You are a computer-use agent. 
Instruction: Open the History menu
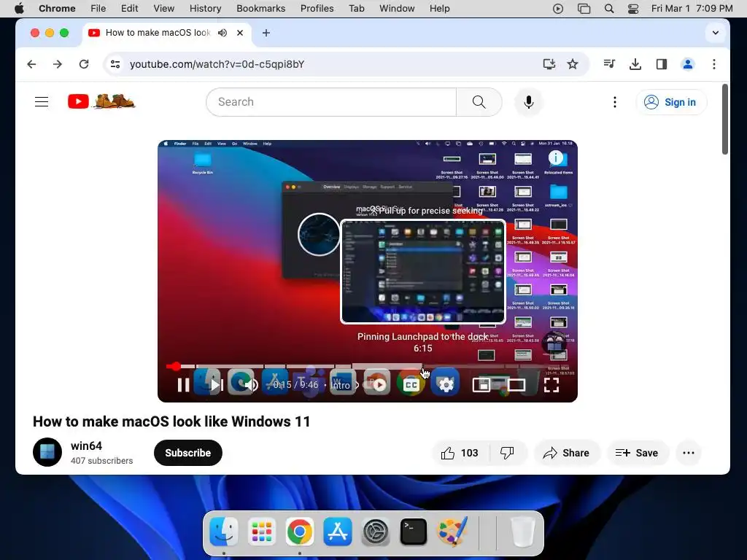205,8
